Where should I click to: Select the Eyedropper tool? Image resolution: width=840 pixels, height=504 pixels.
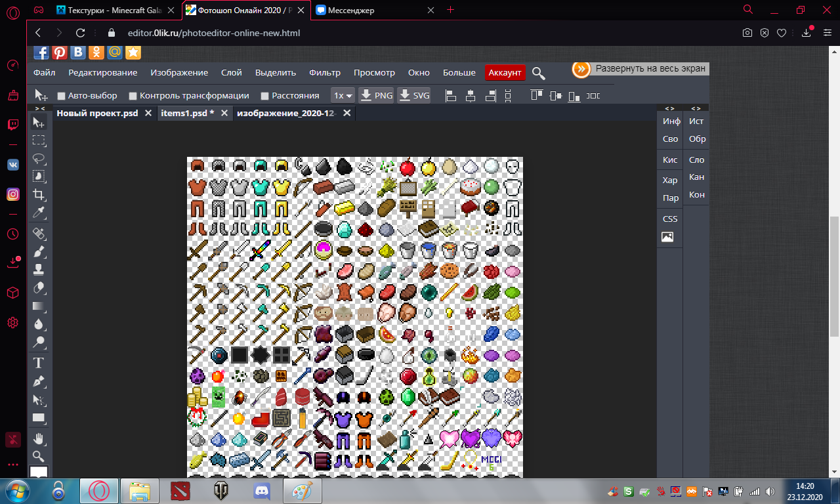point(39,213)
